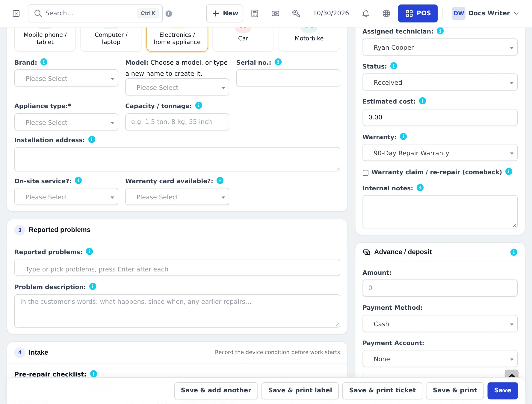This screenshot has height=404, width=532.
Task: Show info for Advance / deposit section
Action: pos(514,252)
